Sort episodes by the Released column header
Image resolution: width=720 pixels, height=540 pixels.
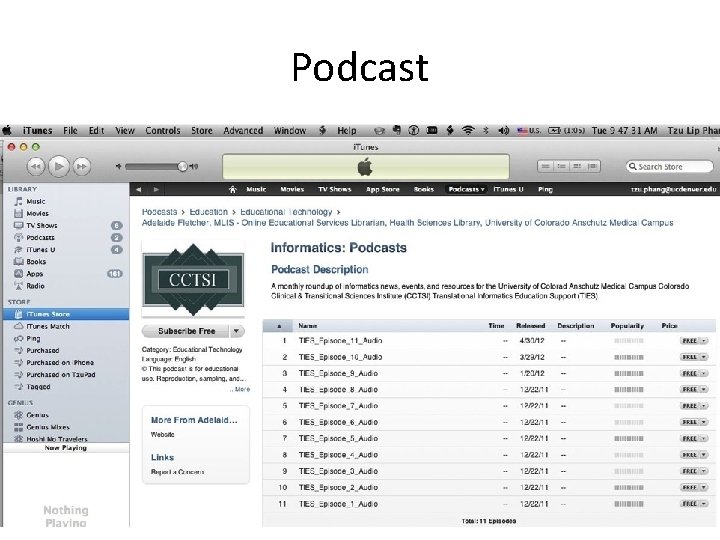pyautogui.click(x=530, y=326)
